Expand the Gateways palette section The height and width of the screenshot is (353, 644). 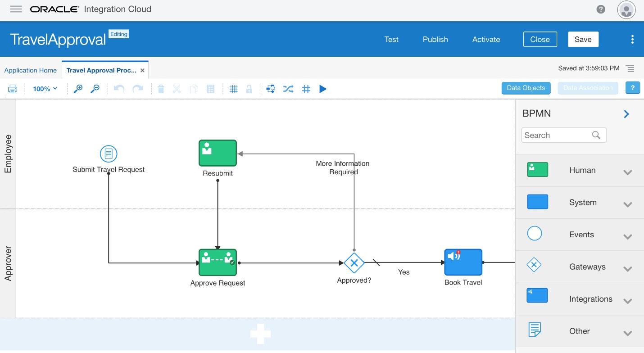[x=628, y=269]
